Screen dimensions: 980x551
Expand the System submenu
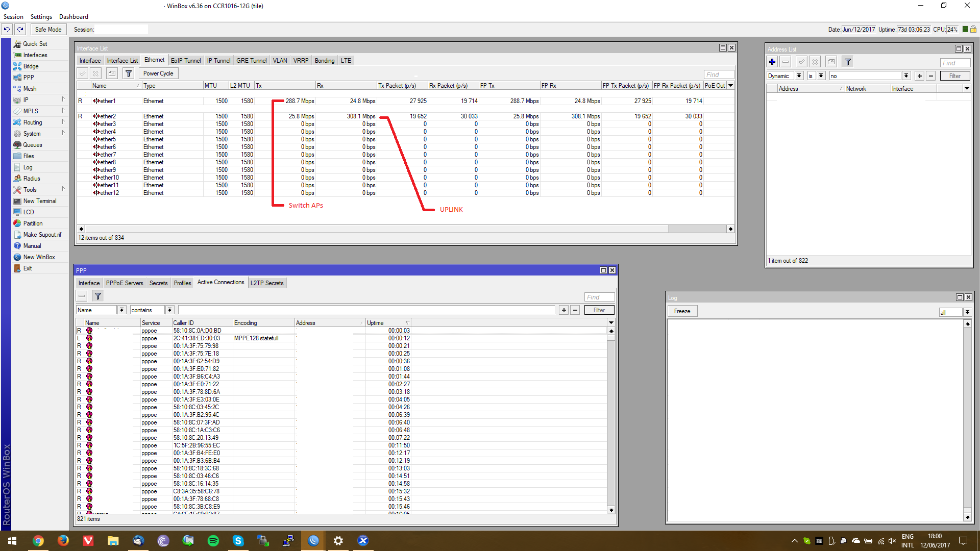(40, 134)
